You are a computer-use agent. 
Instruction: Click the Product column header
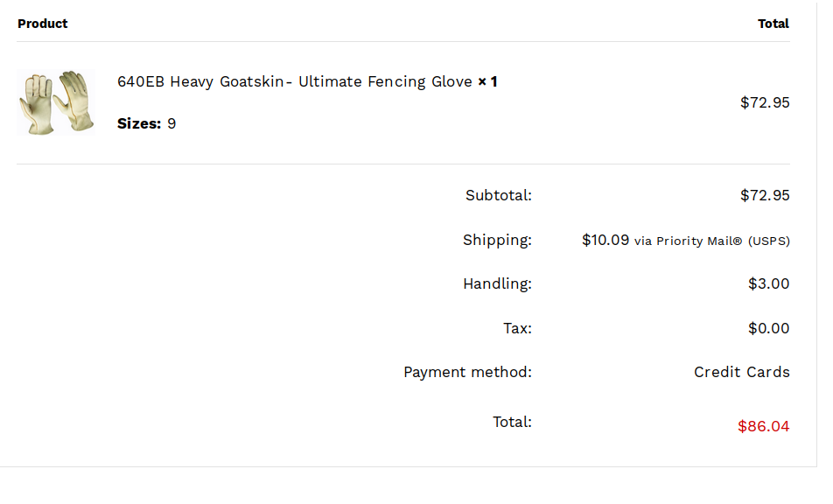[43, 24]
